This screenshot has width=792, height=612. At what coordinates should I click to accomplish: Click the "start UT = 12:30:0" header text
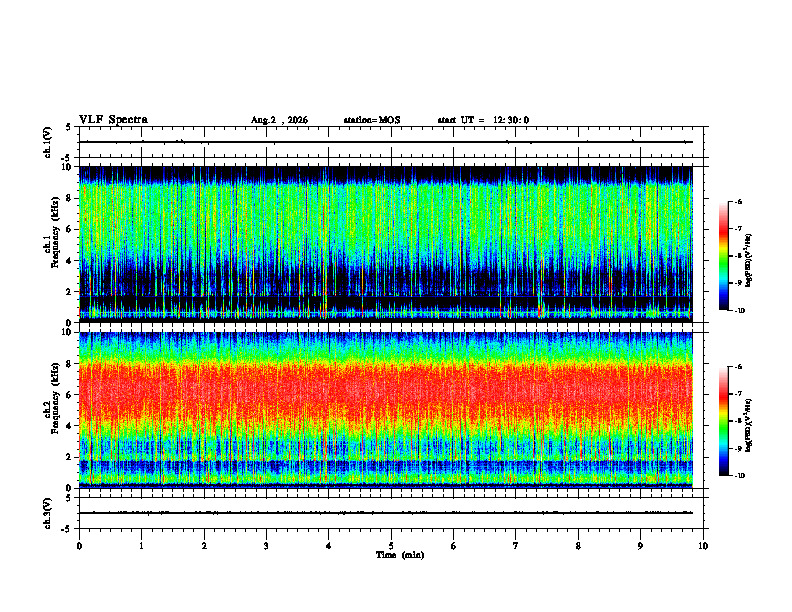pyautogui.click(x=483, y=120)
